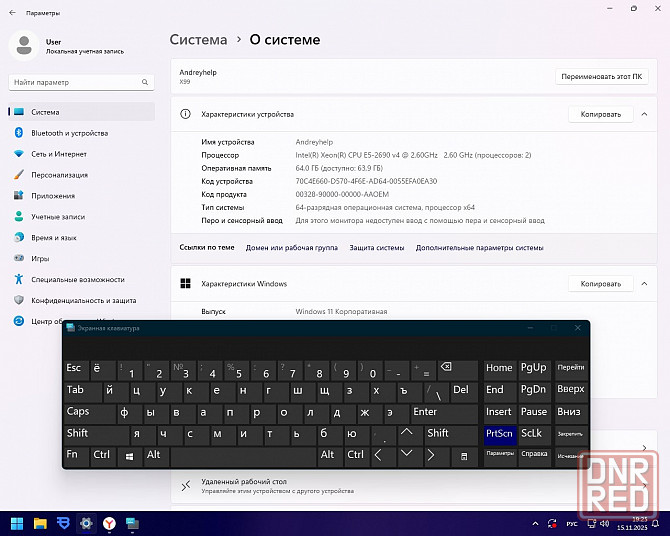Open keyboard Параметры key
Screen dimensions: 670x536
coord(500,457)
